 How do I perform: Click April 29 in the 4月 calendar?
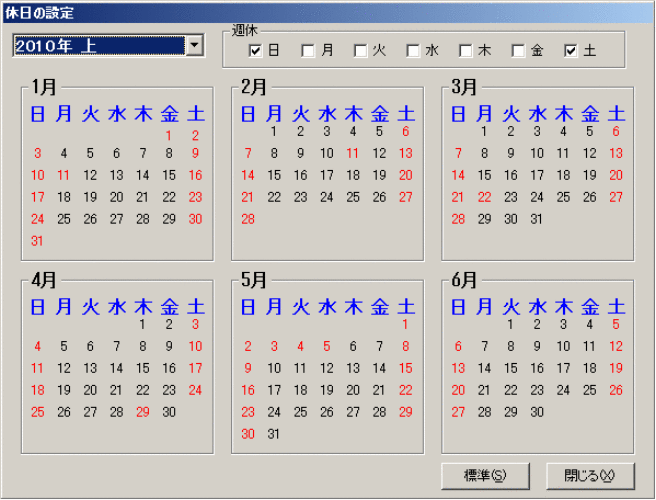pos(143,412)
